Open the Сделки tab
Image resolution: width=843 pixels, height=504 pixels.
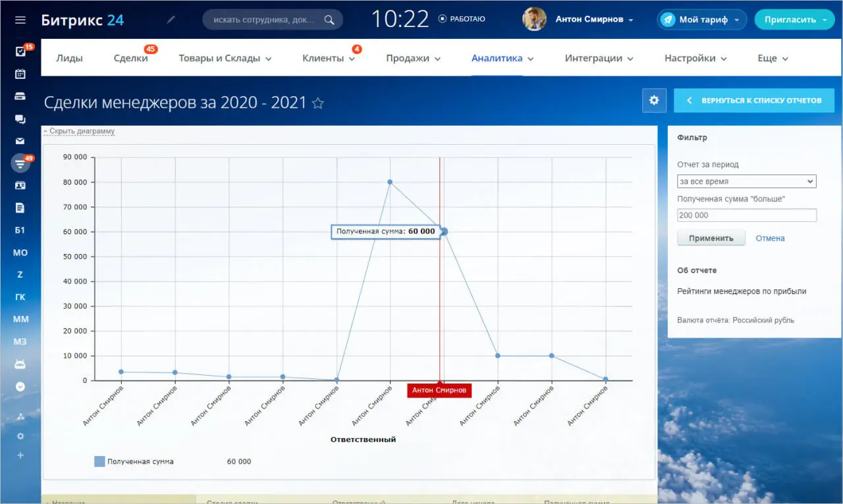tap(130, 58)
